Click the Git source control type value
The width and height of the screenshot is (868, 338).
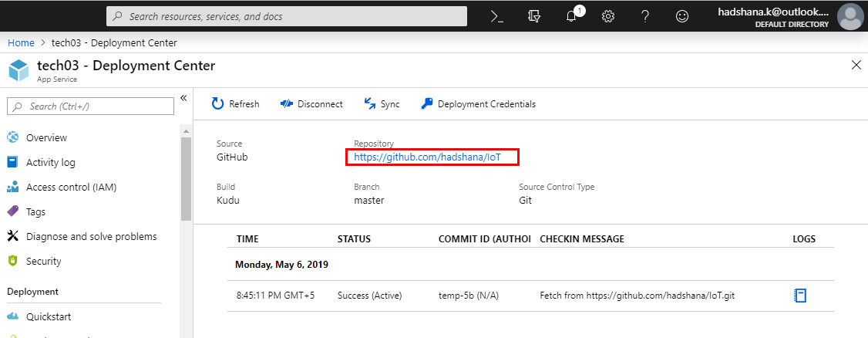click(525, 200)
